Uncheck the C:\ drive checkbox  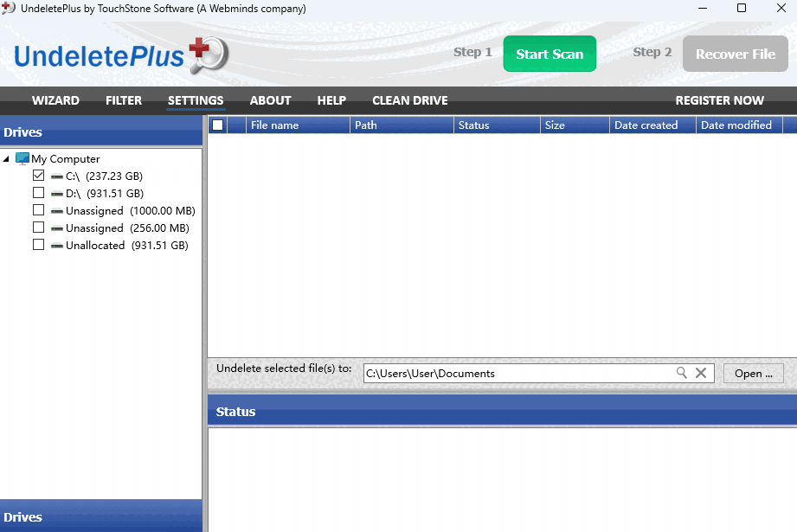point(38,175)
